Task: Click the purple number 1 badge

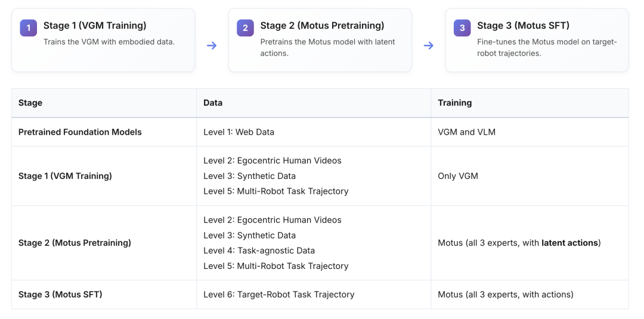Action: 29,28
